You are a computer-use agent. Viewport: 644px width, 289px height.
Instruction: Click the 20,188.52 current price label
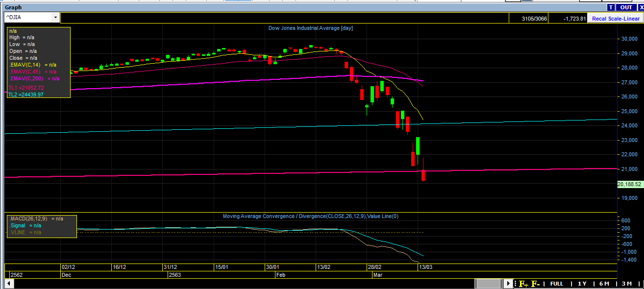(x=630, y=184)
